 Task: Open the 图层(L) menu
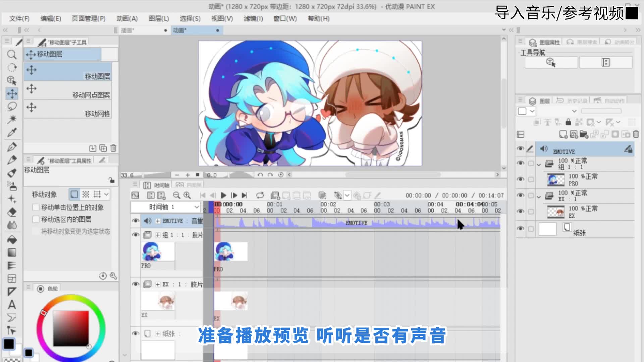click(159, 18)
